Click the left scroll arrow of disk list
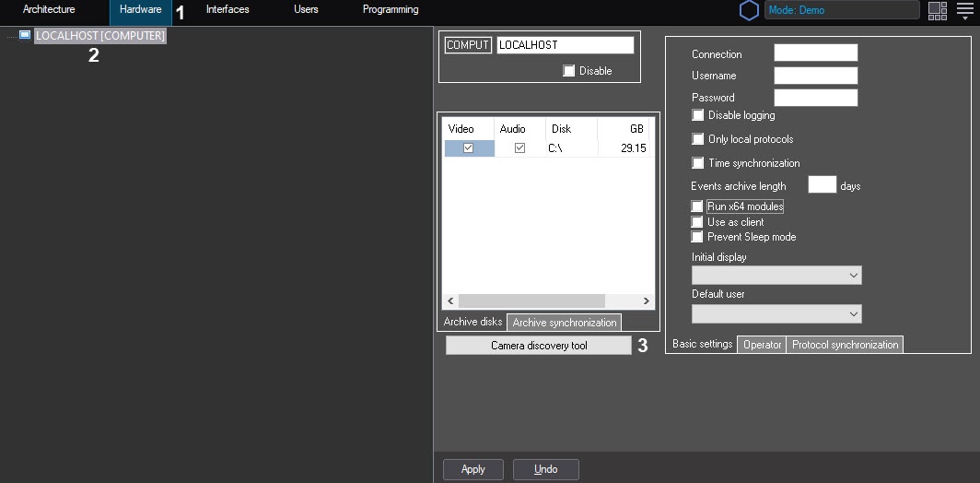 pos(450,301)
